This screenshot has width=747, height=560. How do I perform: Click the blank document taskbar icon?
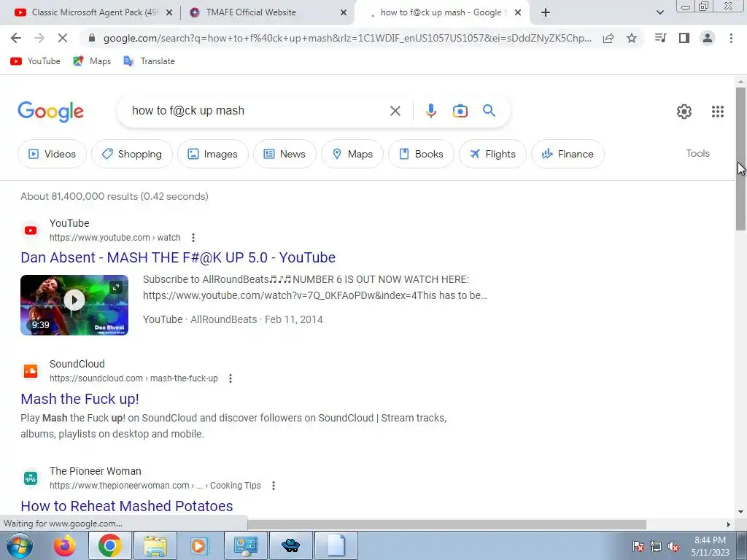(x=336, y=545)
